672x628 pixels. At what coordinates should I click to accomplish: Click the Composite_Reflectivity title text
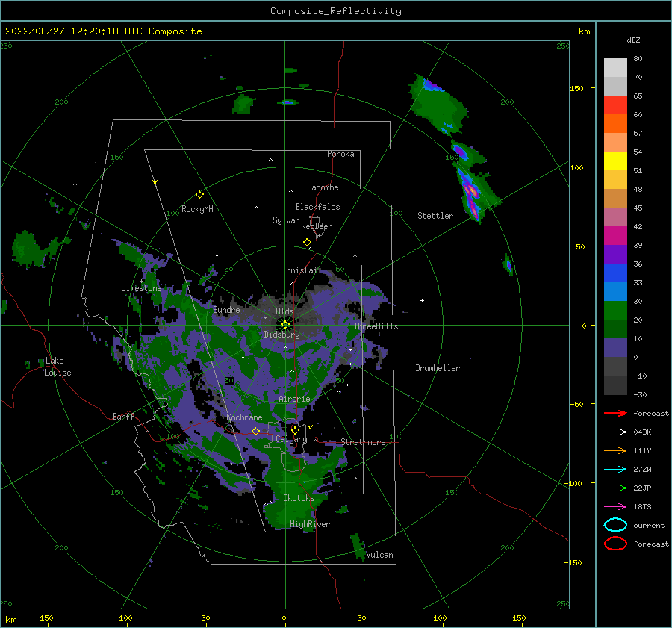(x=335, y=11)
